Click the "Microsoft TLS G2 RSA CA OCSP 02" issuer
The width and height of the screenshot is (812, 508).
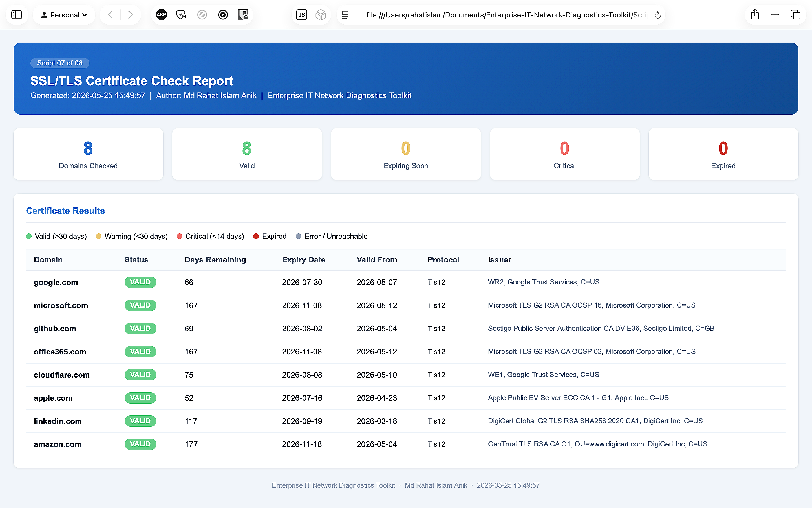coord(592,352)
